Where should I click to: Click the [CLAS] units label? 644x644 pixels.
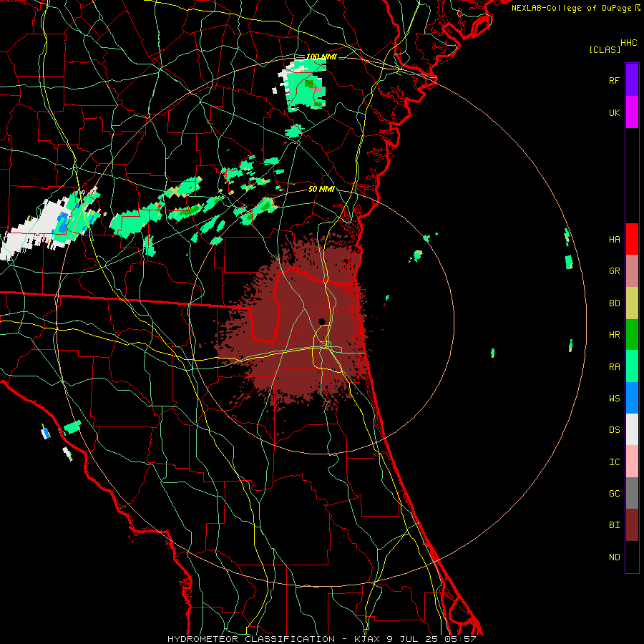pyautogui.click(x=605, y=49)
